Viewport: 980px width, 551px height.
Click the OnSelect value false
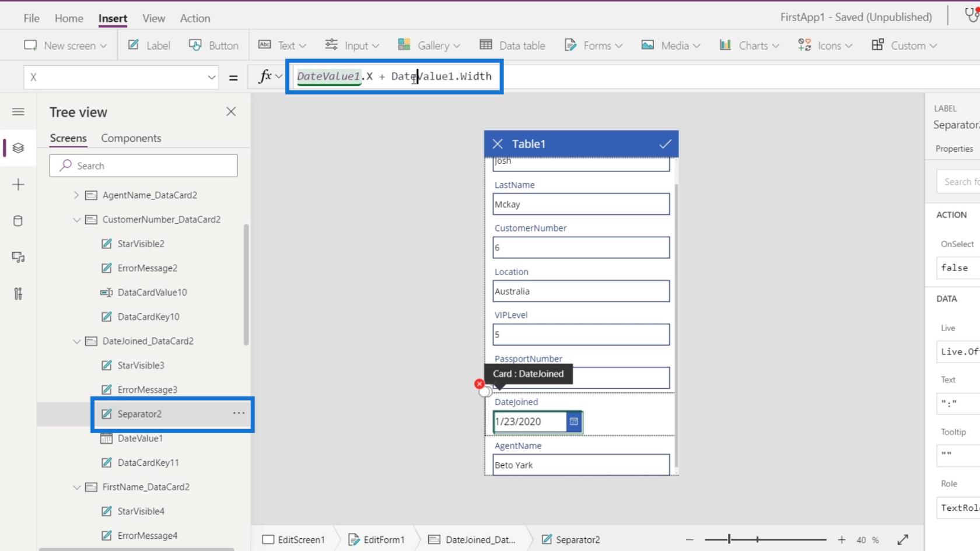point(958,268)
